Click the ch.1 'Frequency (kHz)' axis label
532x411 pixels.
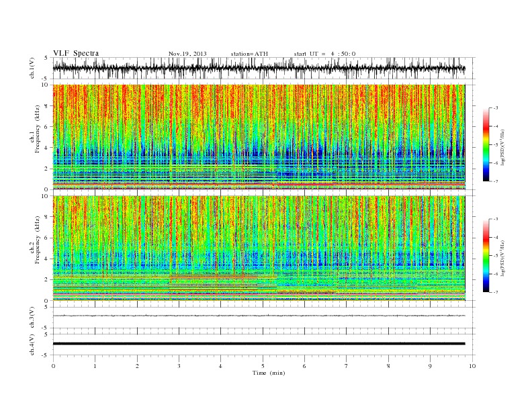[x=38, y=128]
